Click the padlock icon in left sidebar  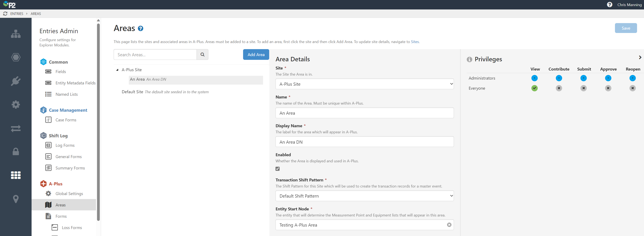tap(16, 151)
